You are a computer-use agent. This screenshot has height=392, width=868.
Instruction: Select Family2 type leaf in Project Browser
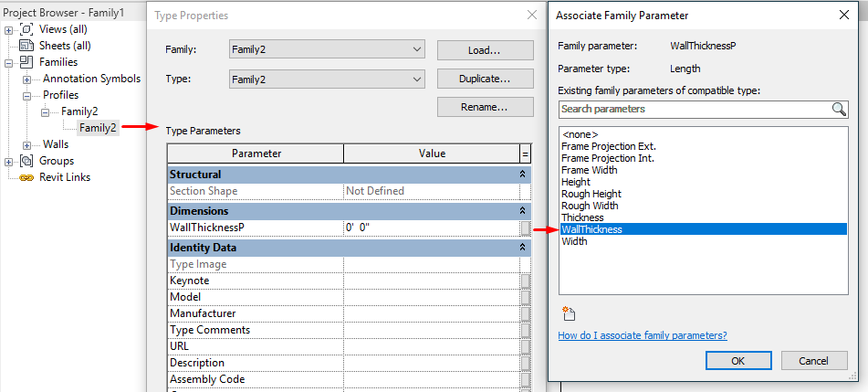(98, 128)
